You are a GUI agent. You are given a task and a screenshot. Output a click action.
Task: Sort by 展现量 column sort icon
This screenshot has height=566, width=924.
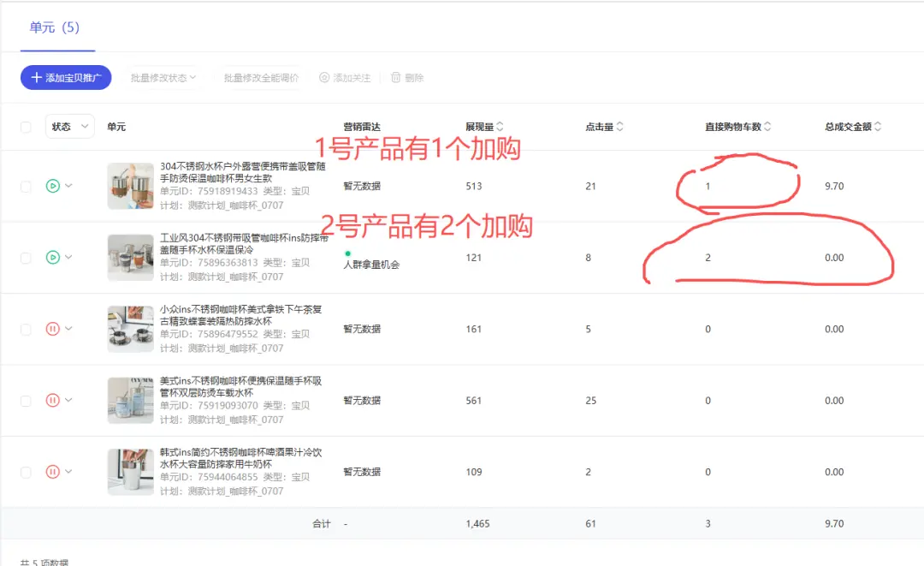tap(500, 127)
